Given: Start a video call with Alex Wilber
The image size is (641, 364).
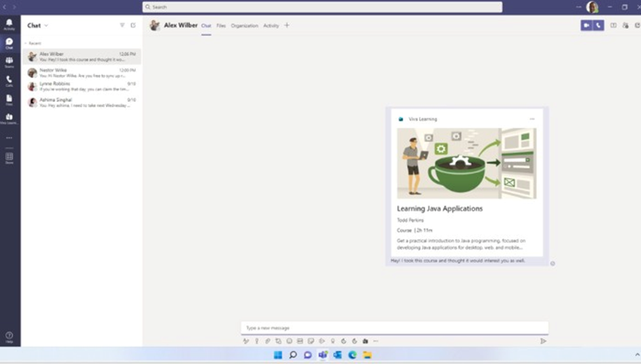Looking at the screenshot, I should (x=586, y=26).
